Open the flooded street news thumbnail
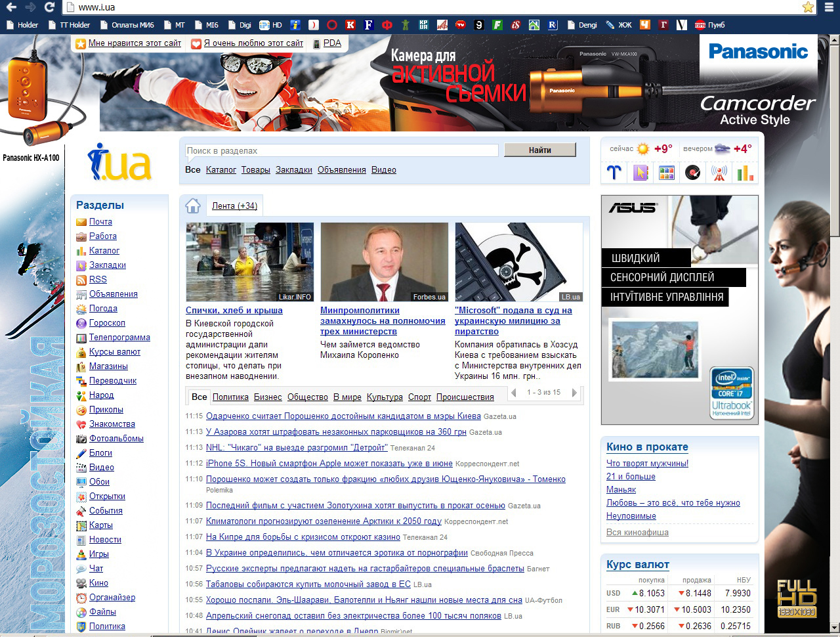Screen dimensions: 840x637 (x=250, y=262)
